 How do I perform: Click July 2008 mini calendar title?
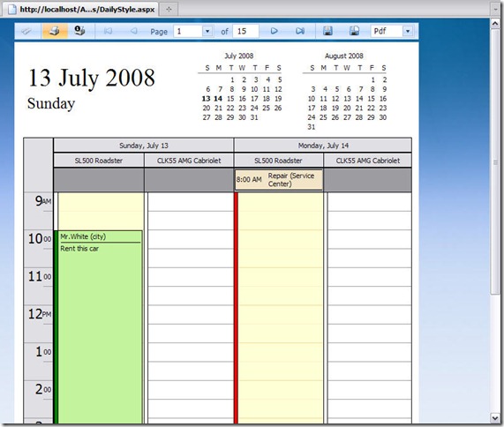(x=239, y=56)
